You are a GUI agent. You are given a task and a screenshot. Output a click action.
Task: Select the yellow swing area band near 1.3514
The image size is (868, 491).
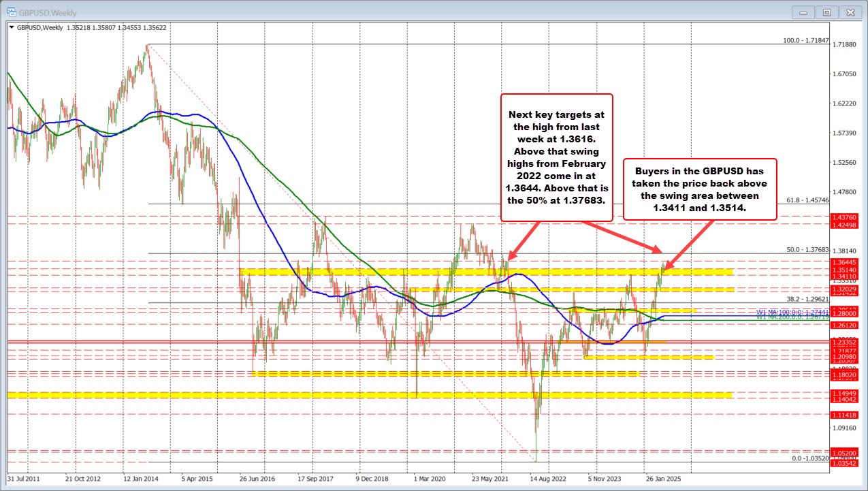pyautogui.click(x=477, y=271)
